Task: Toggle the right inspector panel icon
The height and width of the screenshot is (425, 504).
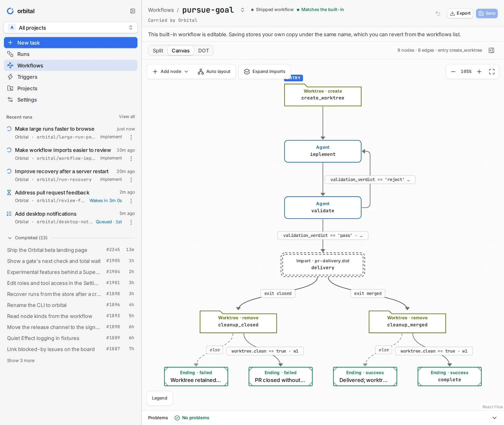Action: 492,50
